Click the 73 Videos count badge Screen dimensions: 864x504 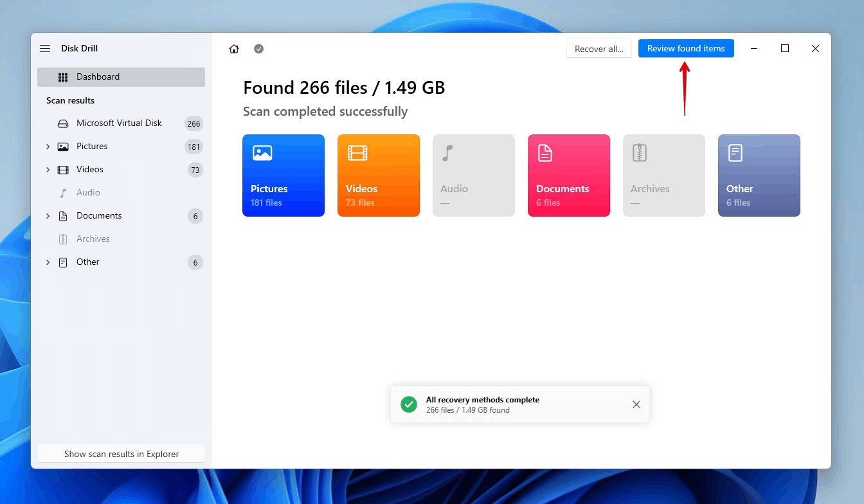point(195,170)
